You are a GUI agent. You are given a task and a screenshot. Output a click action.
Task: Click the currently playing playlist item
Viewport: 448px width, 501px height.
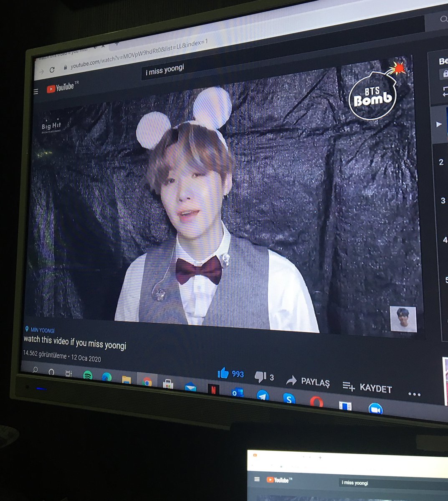438,124
